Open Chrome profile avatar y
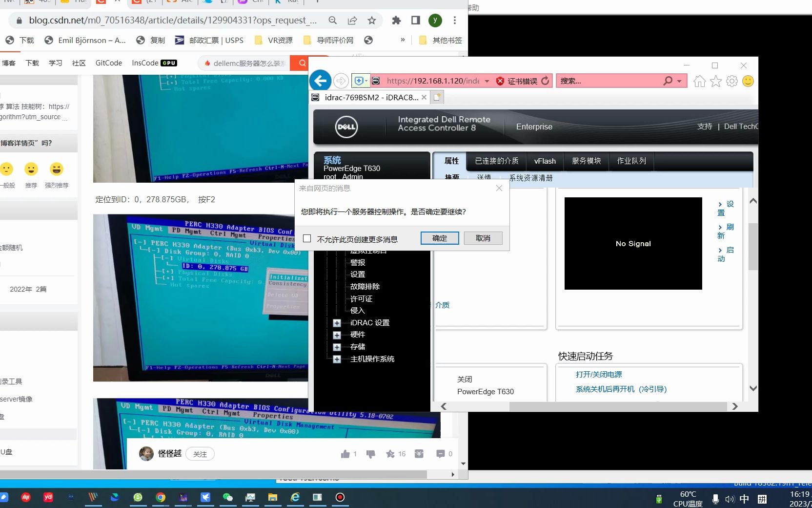The image size is (812, 508). (x=435, y=20)
